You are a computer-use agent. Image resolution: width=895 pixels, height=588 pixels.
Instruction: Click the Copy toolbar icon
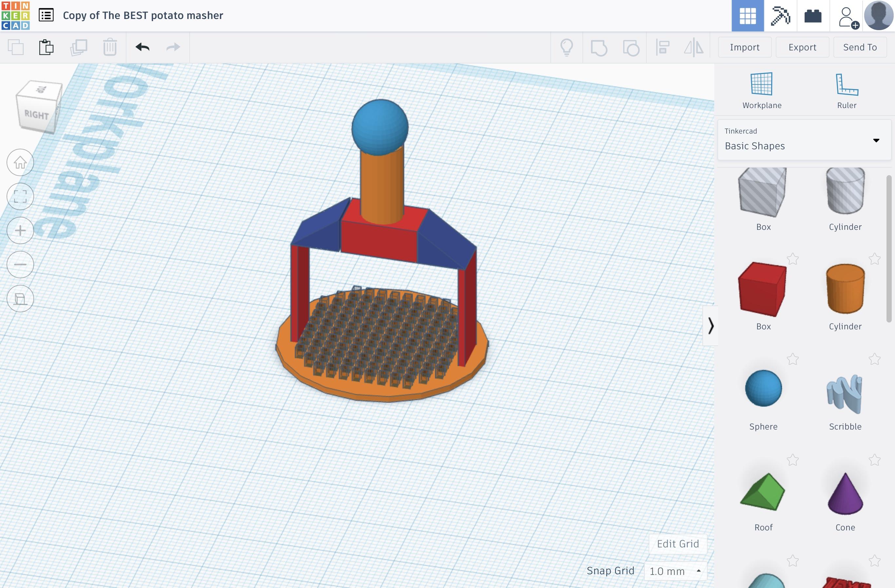pyautogui.click(x=16, y=47)
